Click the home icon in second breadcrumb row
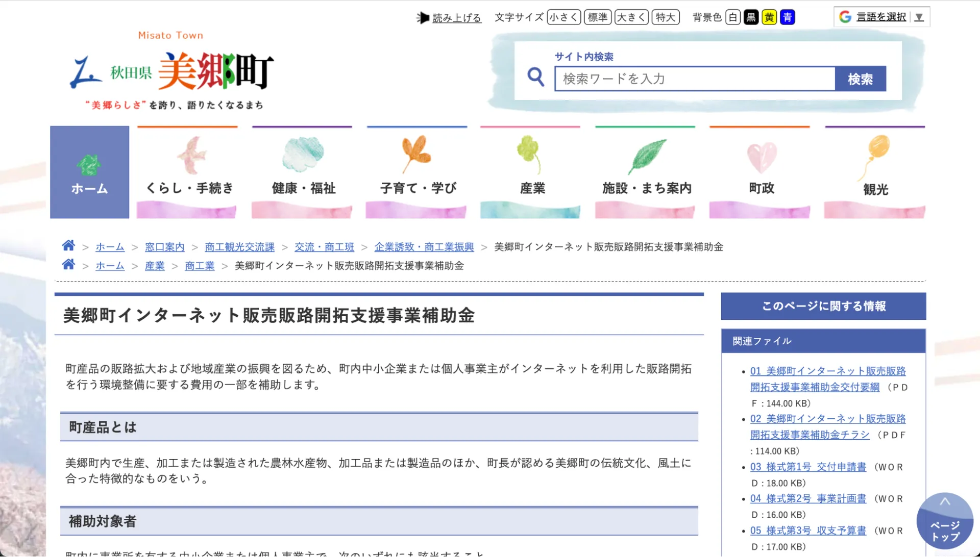This screenshot has height=557, width=980. (x=68, y=265)
